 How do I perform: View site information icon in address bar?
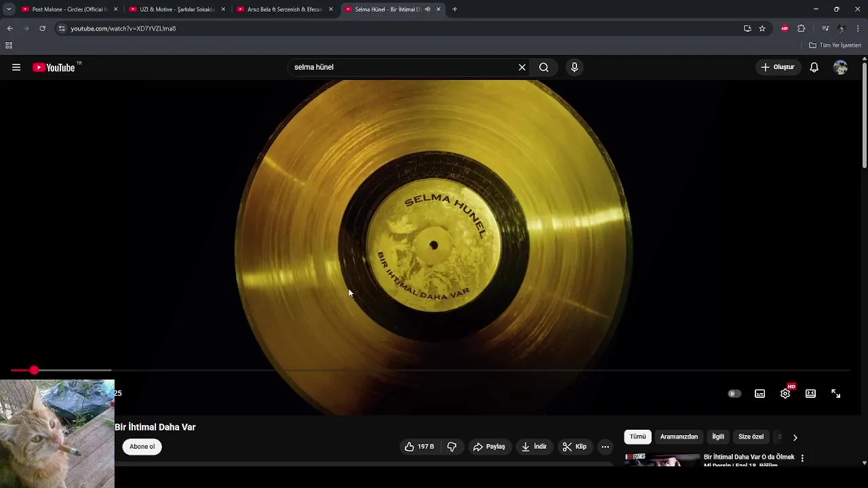point(62,28)
